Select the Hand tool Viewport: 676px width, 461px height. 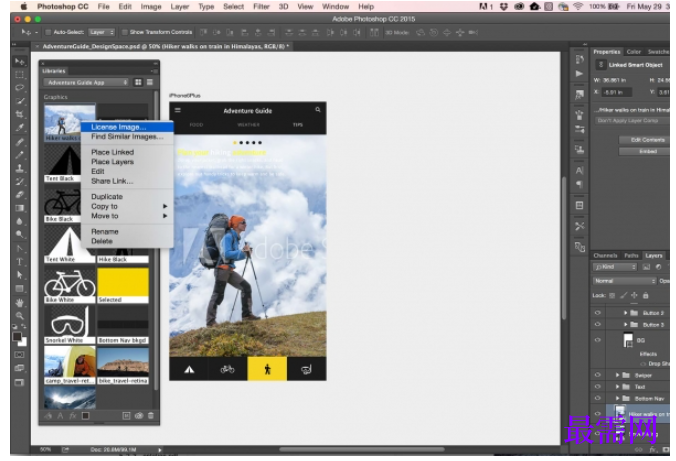point(20,302)
